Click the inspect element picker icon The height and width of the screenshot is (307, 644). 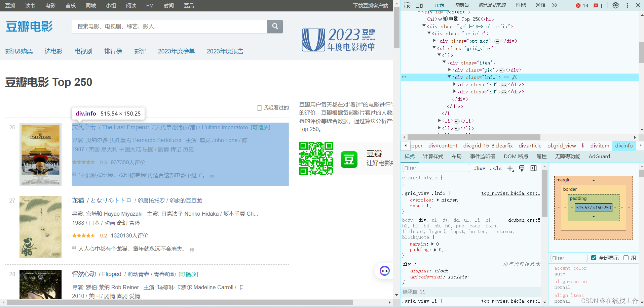point(407,5)
